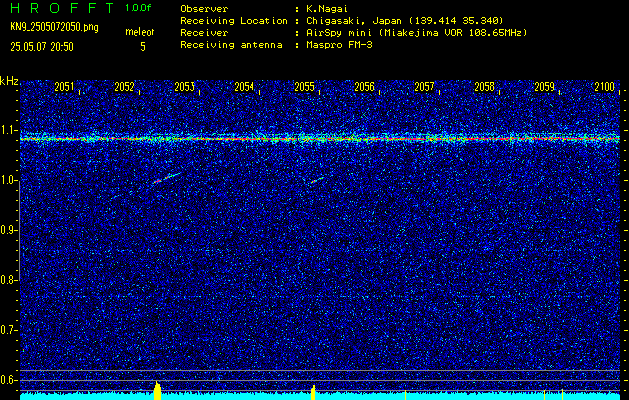Click the 1.0 frequency axis label
Screen dimensions: 629x400
pos(8,181)
